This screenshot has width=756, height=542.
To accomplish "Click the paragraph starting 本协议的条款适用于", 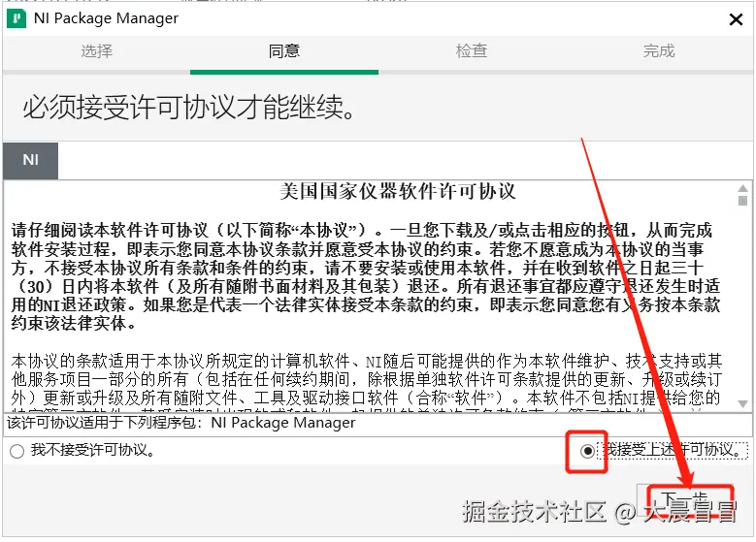I will tap(366, 380).
